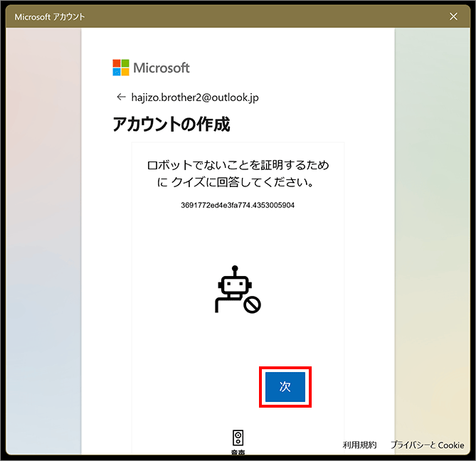Go back using the arrow beside the email
This screenshot has width=476, height=461.
tap(121, 97)
